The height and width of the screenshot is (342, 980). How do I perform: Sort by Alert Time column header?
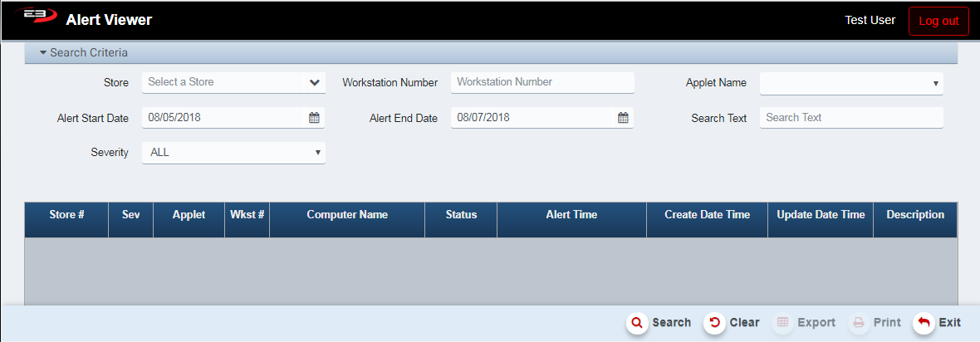571,215
